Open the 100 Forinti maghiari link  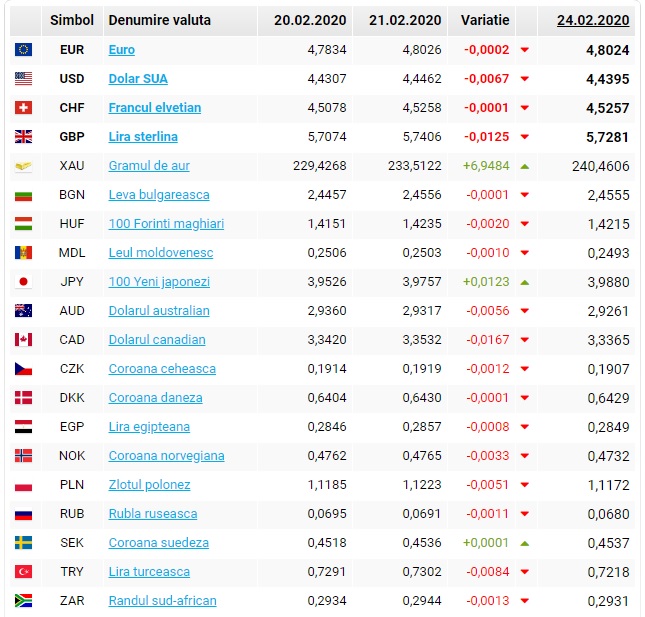[166, 224]
